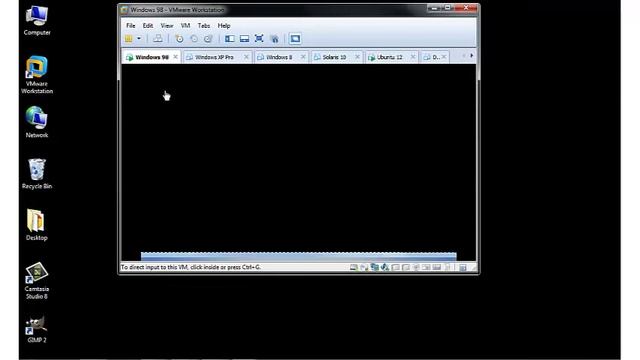Switch to the Windows XP Pro tab

point(217,57)
